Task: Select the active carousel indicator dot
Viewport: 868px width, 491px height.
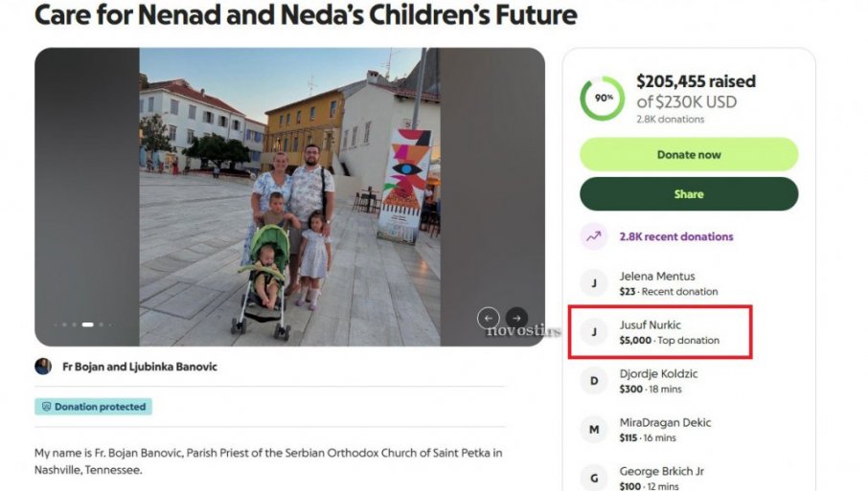Action: point(88,324)
